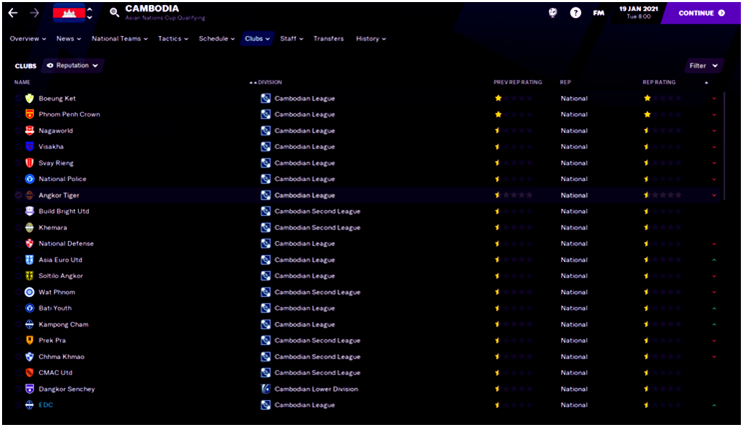This screenshot has width=744, height=427.
Task: Tick the Svay Rieng row checkbox
Action: [x=19, y=163]
